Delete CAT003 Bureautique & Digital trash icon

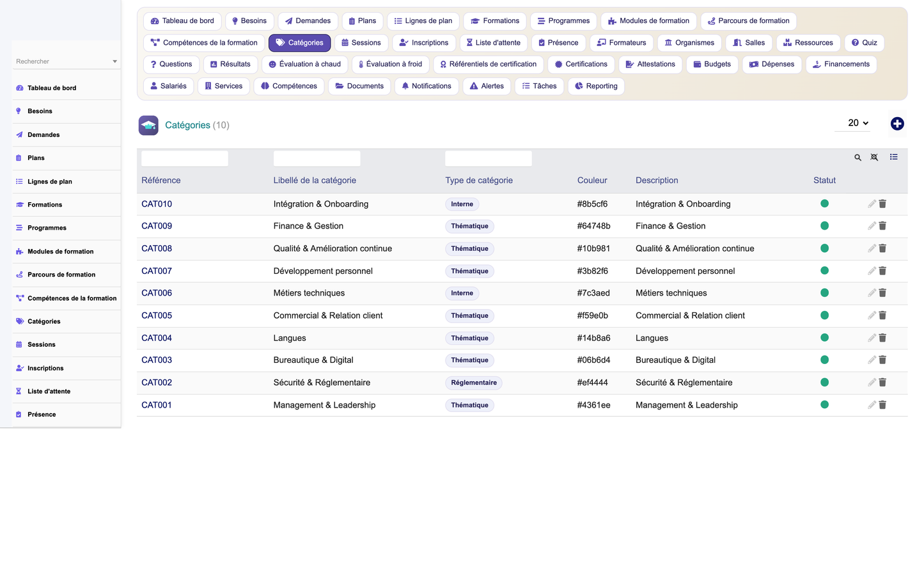coord(882,360)
